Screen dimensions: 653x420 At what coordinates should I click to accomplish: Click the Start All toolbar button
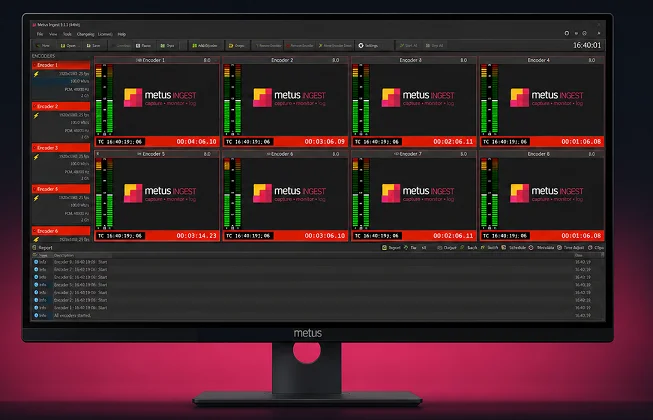pyautogui.click(x=409, y=45)
